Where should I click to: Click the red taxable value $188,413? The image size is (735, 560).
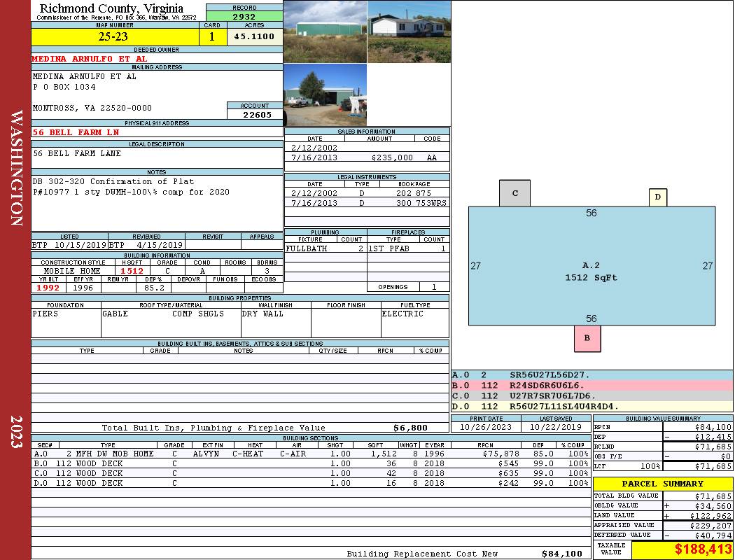(682, 550)
